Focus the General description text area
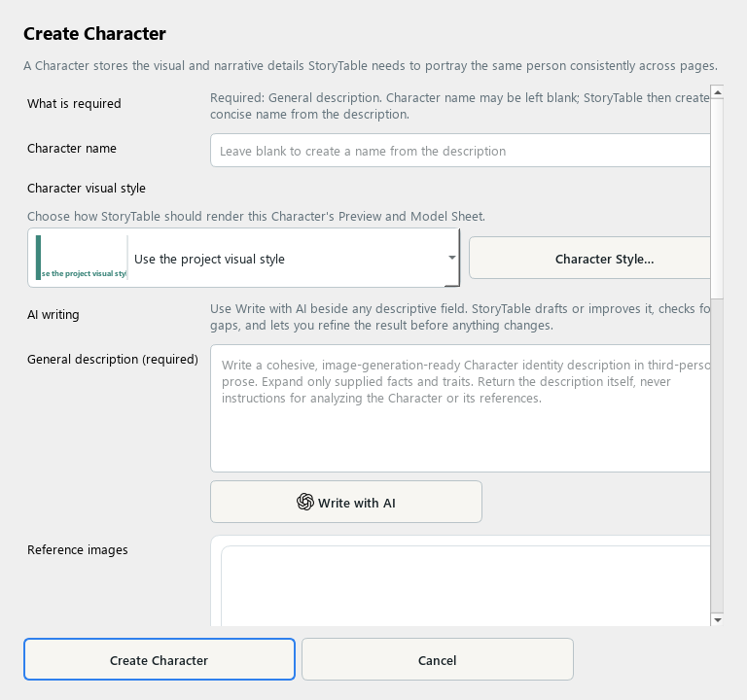The height and width of the screenshot is (700, 747). (x=460, y=408)
